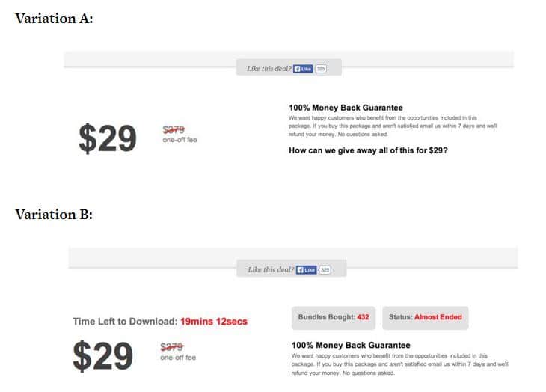Click the Money Back Guarantee heading in Variation B
This screenshot has width=546, height=392.
[350, 346]
